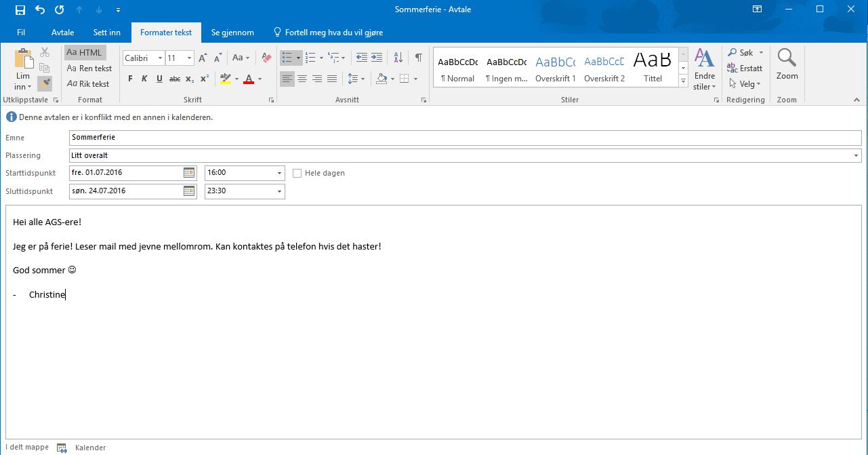Switch format to Rik tekst
This screenshot has width=868, height=455.
[88, 84]
